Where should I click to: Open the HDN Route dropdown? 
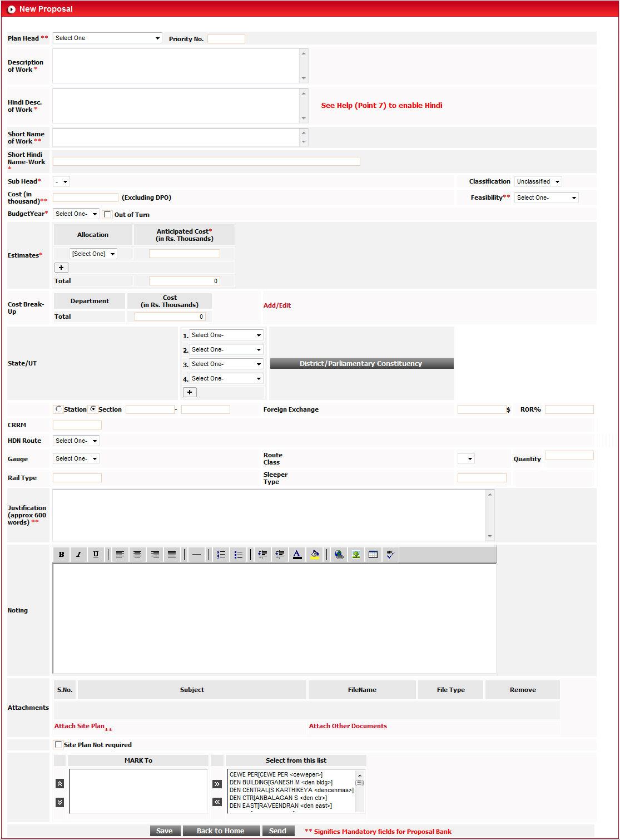point(76,441)
